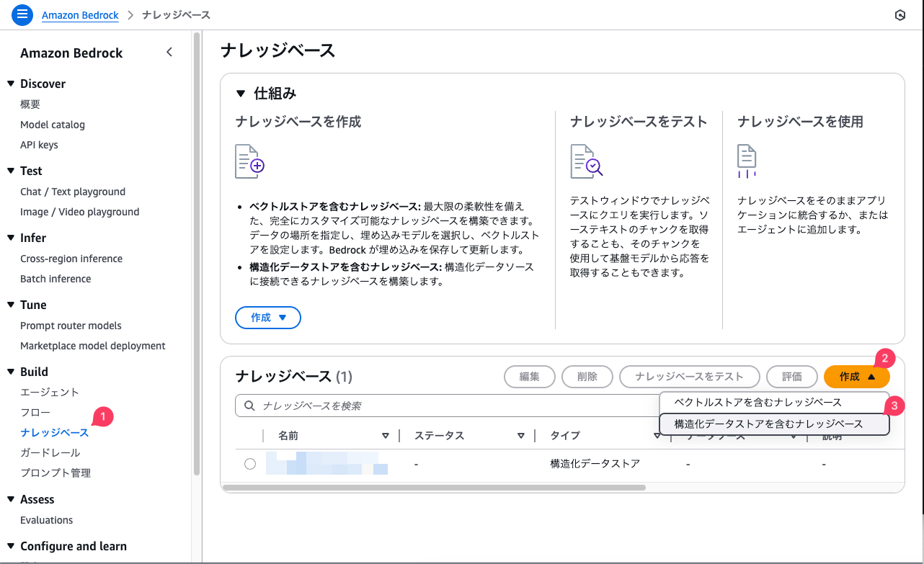Click the horizontal scrollbar under the table
Screen dimensions: 924x564
click(x=434, y=488)
